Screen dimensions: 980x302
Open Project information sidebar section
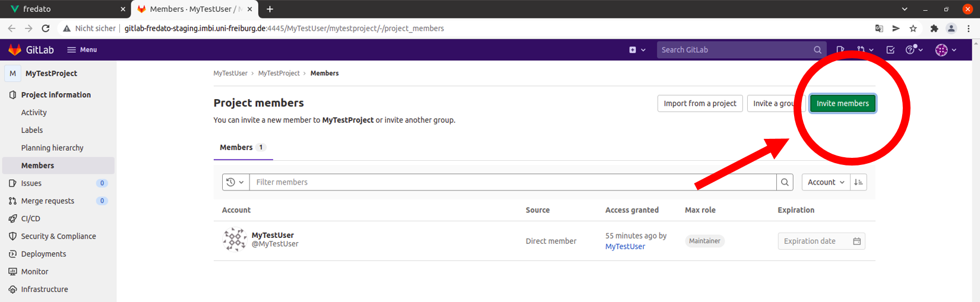click(56, 95)
